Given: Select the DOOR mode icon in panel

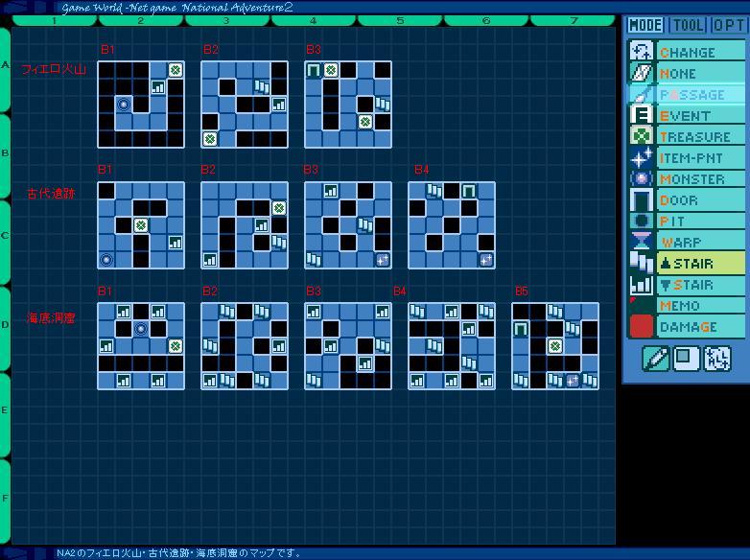Looking at the screenshot, I should pos(641,199).
